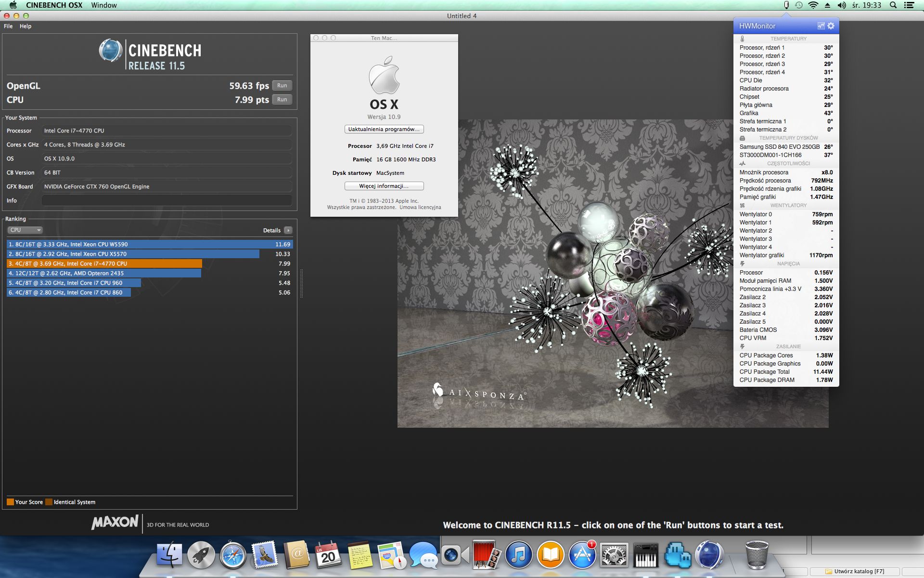The height and width of the screenshot is (578, 924).
Task: Open iBooks from the Dock
Action: [x=551, y=555]
